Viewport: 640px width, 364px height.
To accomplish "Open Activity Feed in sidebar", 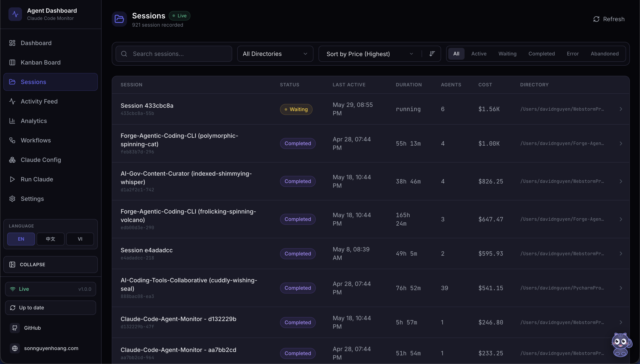I will [51, 102].
